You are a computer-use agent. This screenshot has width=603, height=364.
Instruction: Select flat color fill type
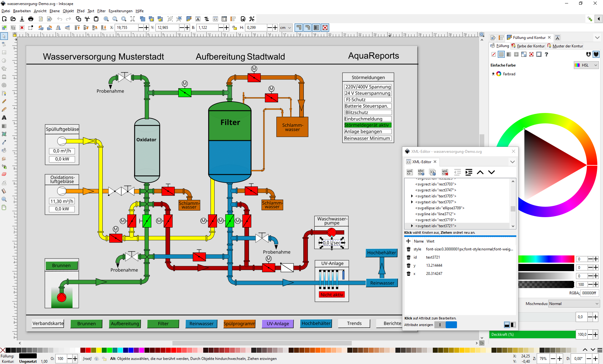click(x=501, y=54)
